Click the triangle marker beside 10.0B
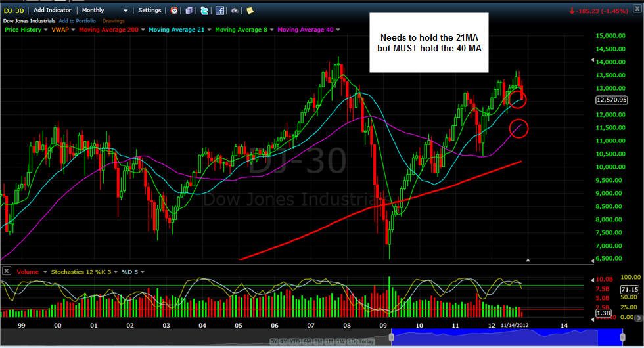The height and width of the screenshot is (348, 644). [592, 280]
